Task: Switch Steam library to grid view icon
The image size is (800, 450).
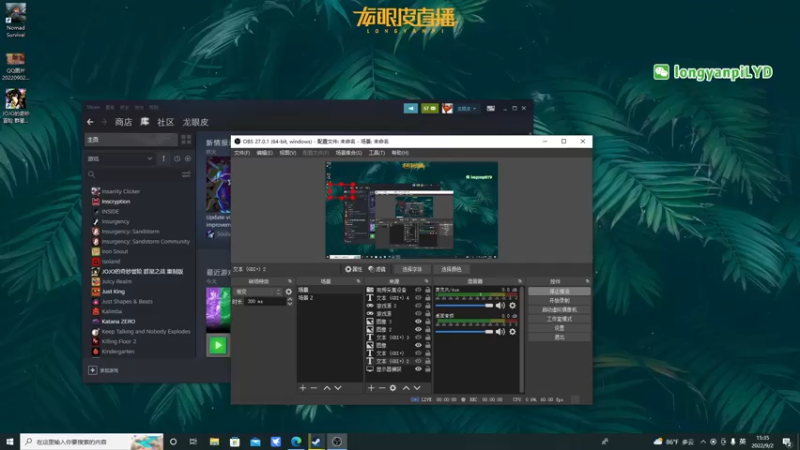Action: (186, 139)
